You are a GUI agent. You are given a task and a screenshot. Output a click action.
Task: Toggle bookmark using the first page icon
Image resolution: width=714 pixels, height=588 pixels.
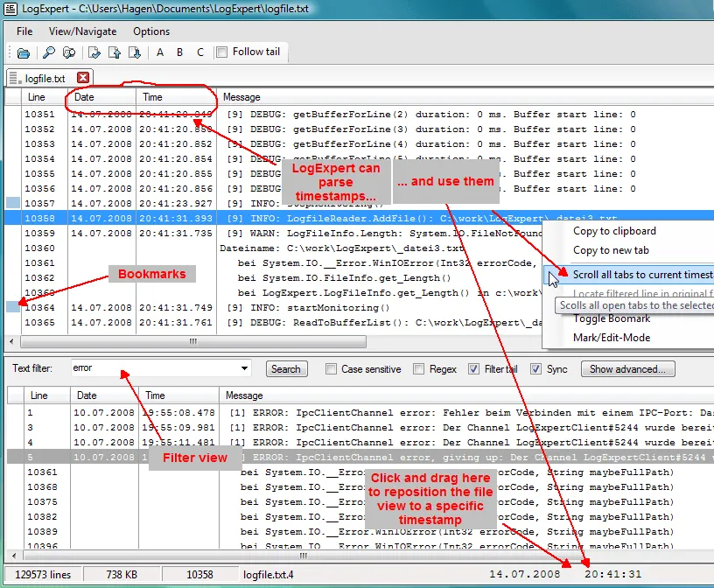click(95, 52)
